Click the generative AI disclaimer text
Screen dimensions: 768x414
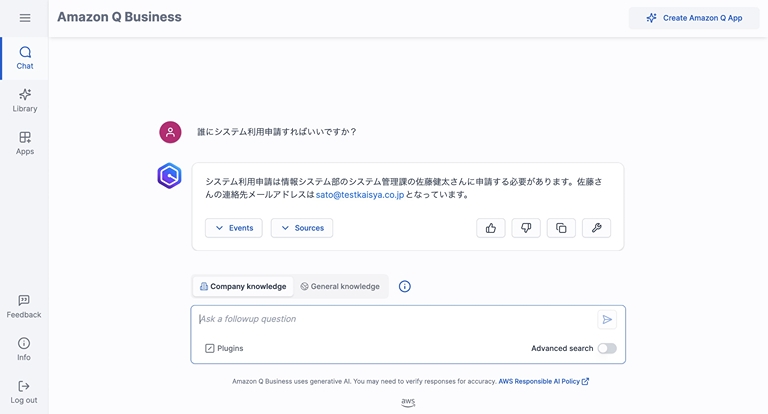[364, 381]
